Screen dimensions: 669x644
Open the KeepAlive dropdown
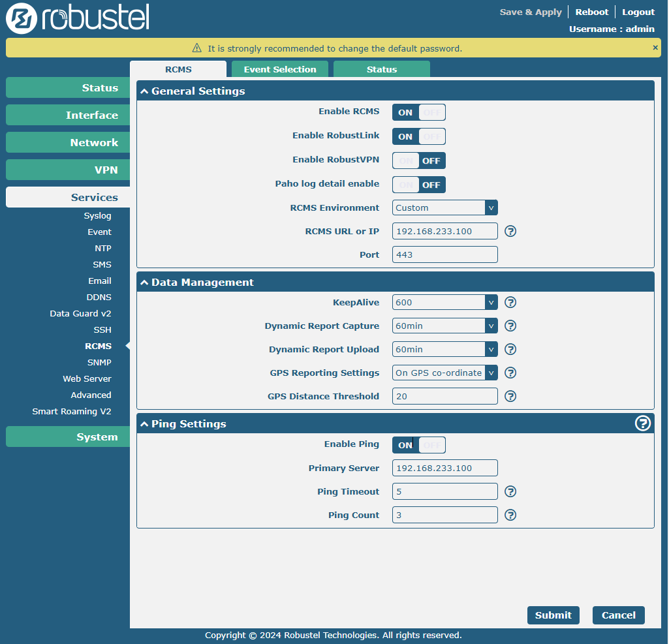point(444,302)
